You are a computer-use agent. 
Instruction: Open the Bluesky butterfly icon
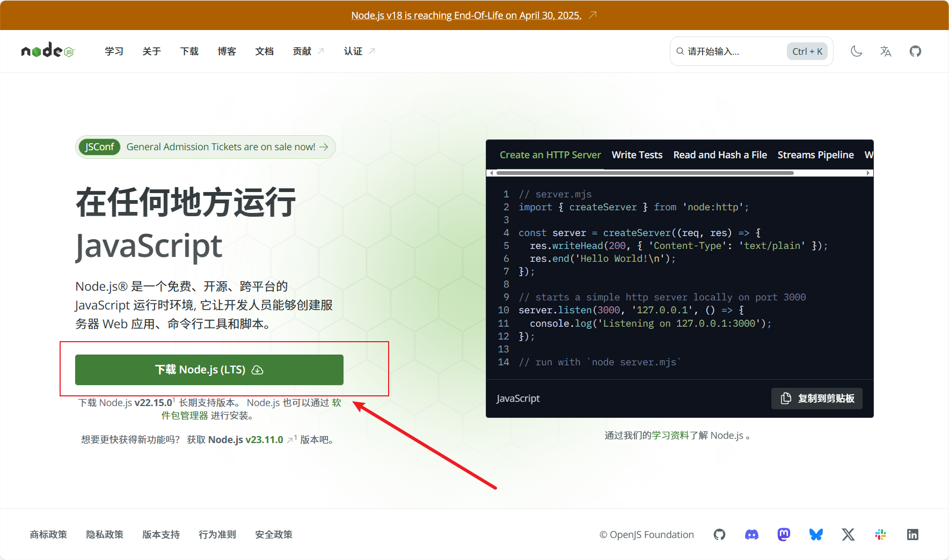[x=816, y=534]
